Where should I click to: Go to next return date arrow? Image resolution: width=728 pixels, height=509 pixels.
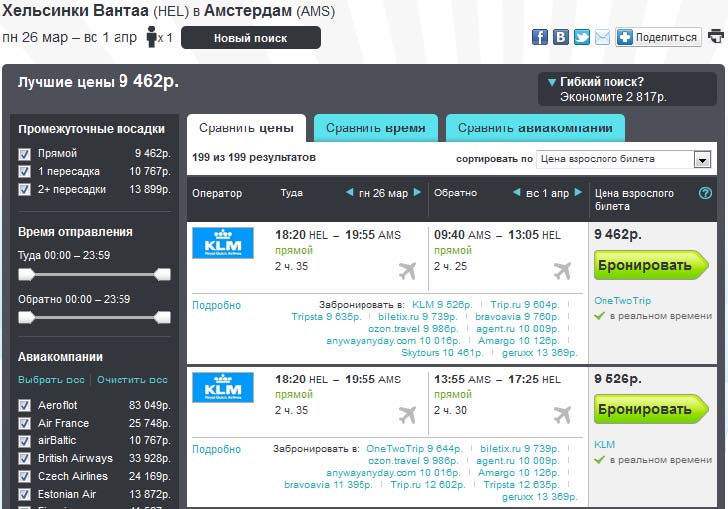point(577,193)
